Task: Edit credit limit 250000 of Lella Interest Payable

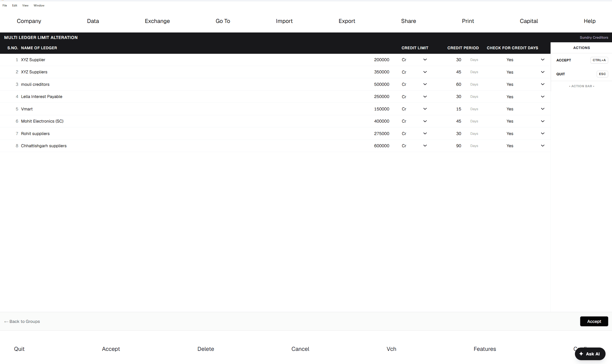Action: click(x=382, y=97)
